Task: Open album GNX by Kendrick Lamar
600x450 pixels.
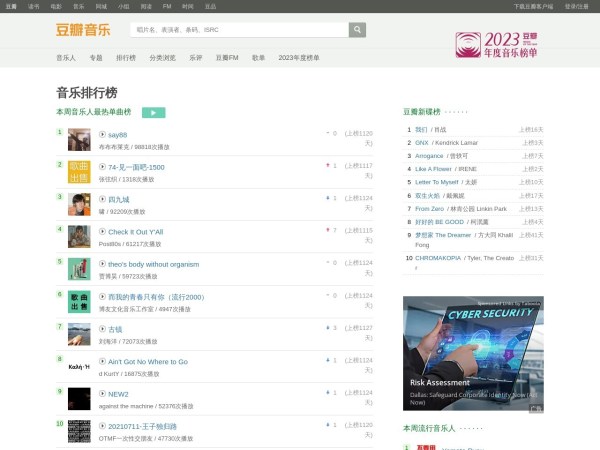Action: (x=421, y=142)
